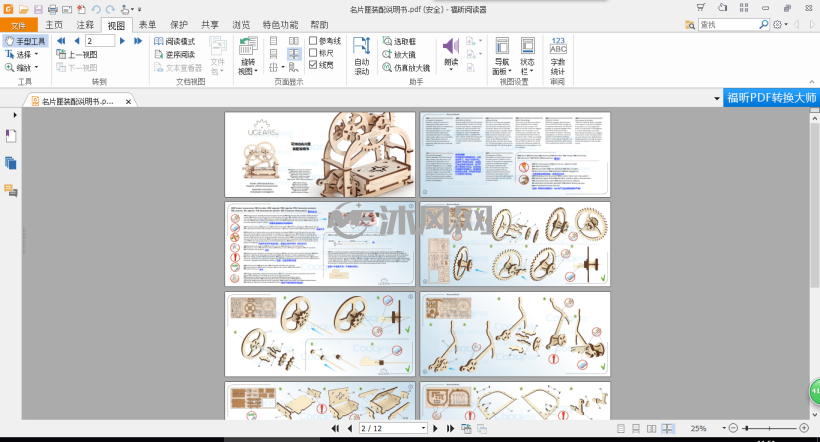Viewport: 820px width, 442px height.
Task: Select continuous page display icon
Action: pyautogui.click(x=274, y=54)
